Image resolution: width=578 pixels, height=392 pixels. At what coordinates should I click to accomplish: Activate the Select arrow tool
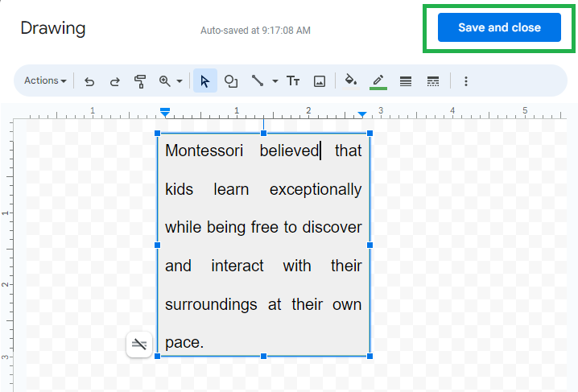pyautogui.click(x=204, y=80)
